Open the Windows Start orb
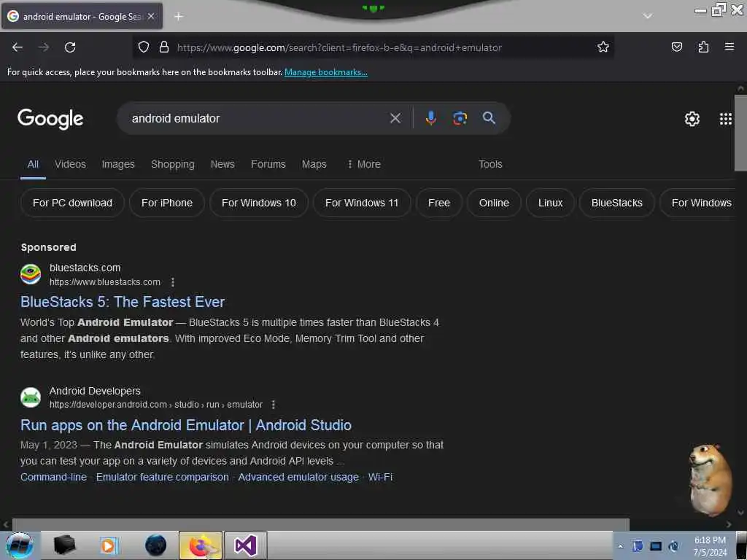 point(20,545)
